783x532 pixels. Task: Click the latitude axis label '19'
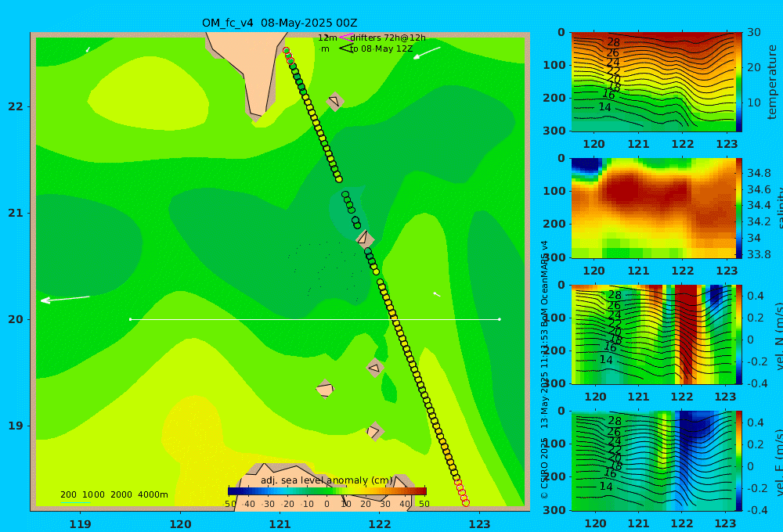(16, 426)
